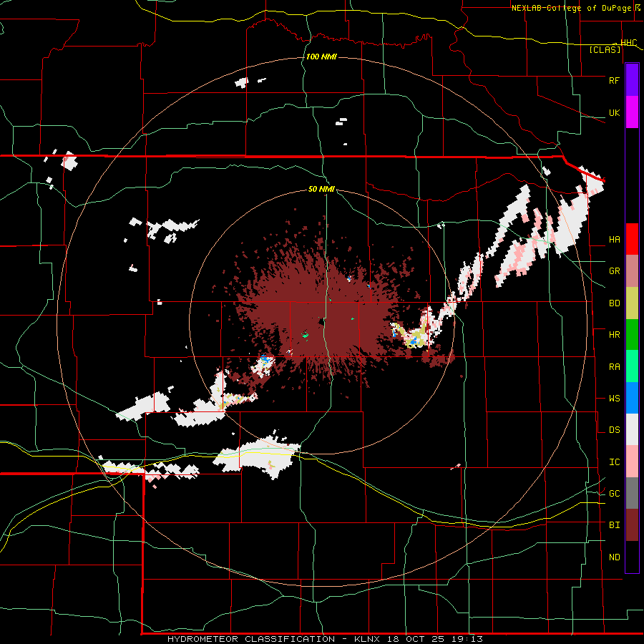Pick the DS dry snow white swatch
Viewport: 644px width, 644px height.
coord(632,429)
